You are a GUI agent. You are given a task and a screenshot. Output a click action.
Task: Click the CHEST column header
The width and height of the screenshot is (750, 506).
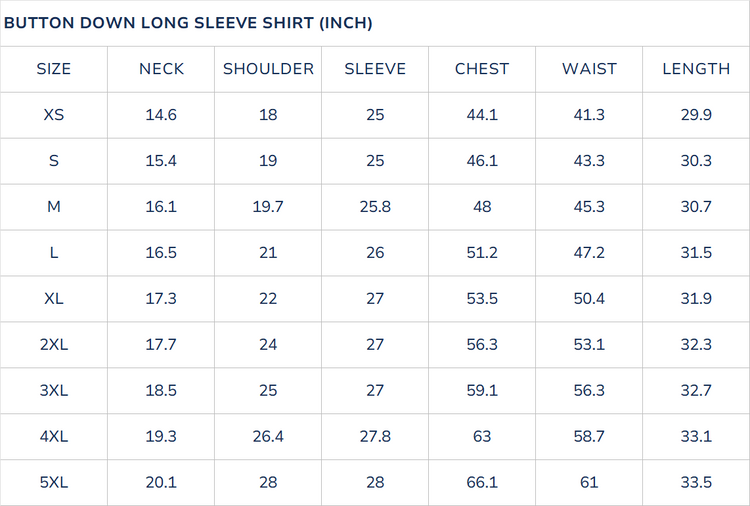(482, 69)
